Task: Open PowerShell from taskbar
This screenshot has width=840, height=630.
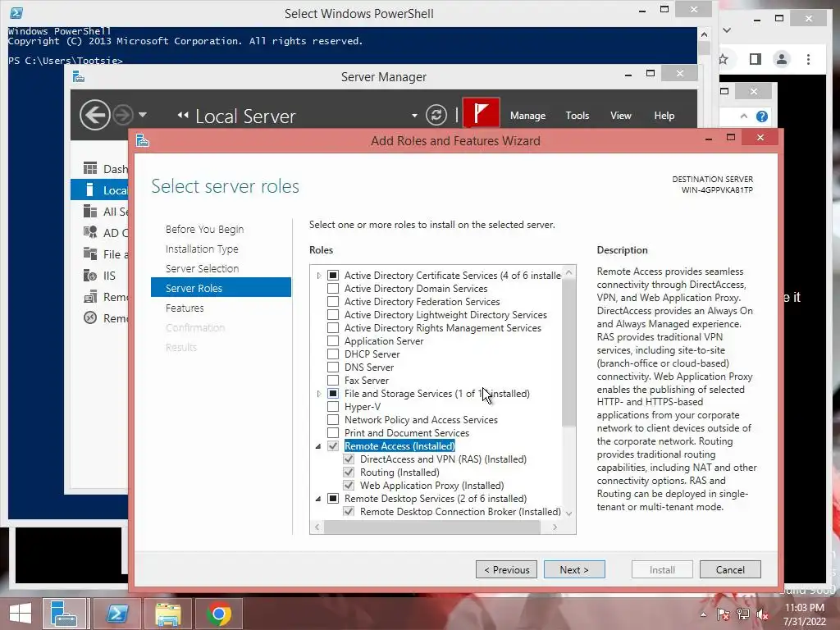Action: point(117,614)
